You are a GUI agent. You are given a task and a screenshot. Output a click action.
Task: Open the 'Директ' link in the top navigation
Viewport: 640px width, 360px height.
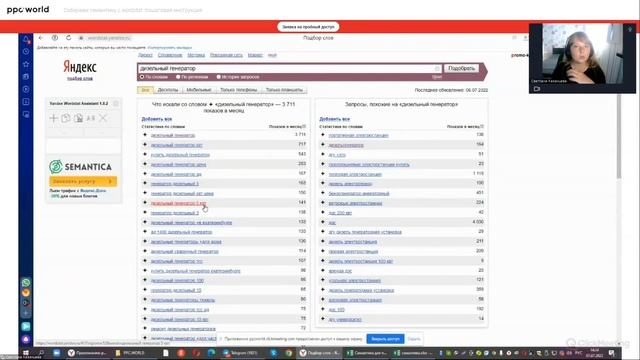coord(145,55)
